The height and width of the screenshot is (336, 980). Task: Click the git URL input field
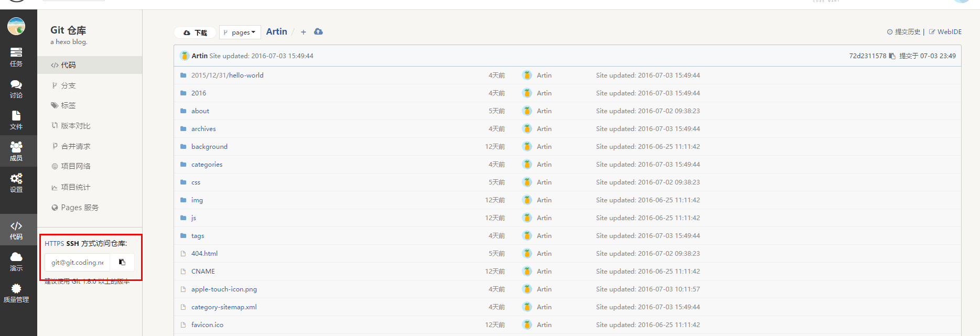pos(78,262)
